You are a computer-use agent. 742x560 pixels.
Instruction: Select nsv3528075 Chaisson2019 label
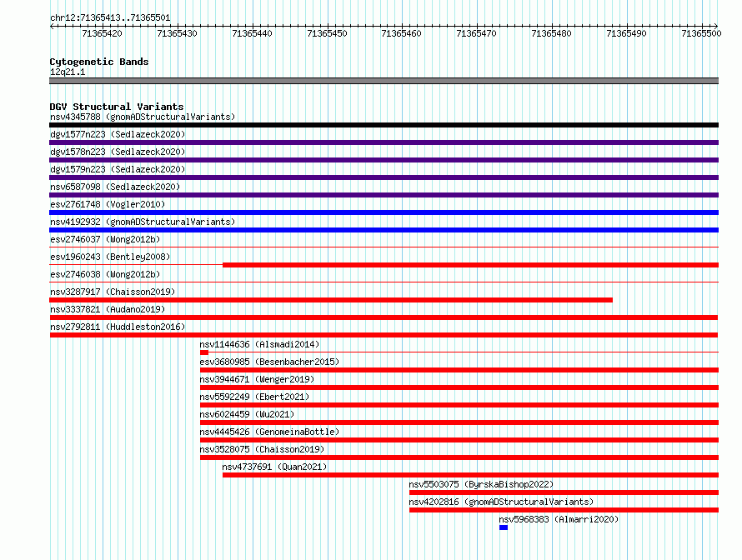coord(262,449)
